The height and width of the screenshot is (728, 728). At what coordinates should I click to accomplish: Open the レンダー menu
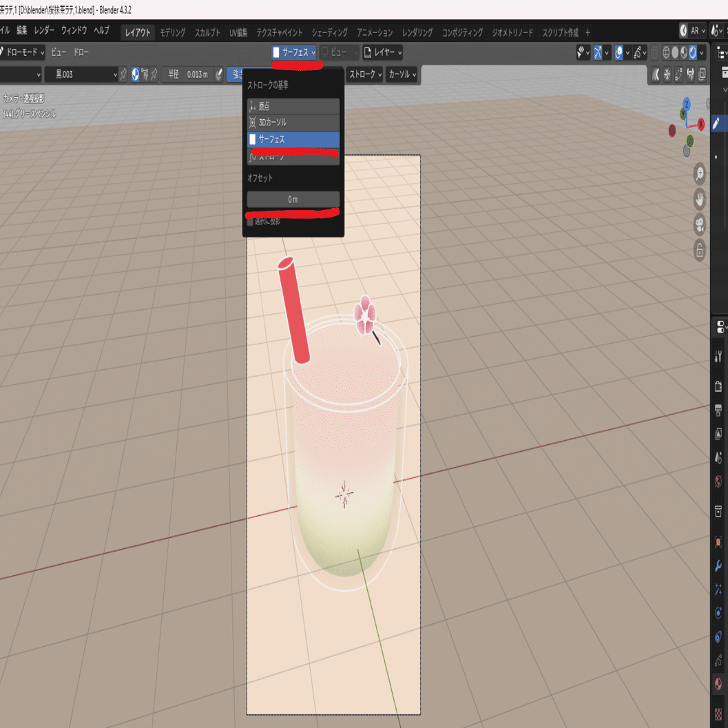point(44,30)
